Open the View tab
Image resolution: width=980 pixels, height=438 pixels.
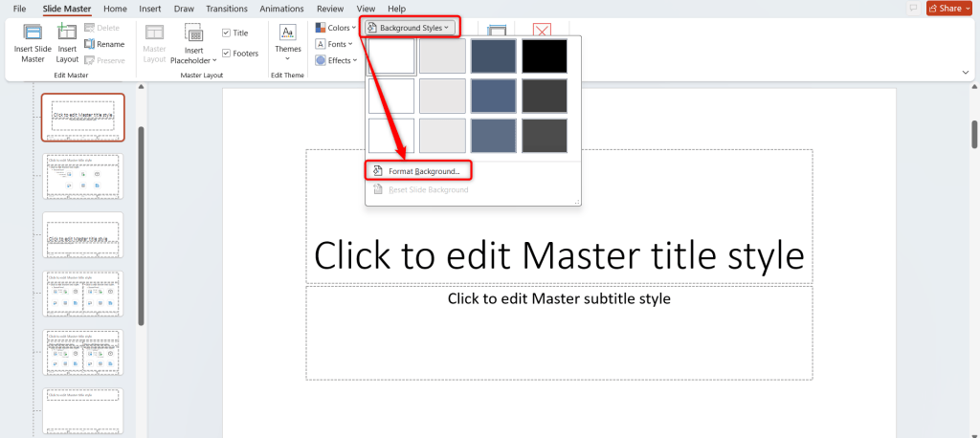[366, 9]
